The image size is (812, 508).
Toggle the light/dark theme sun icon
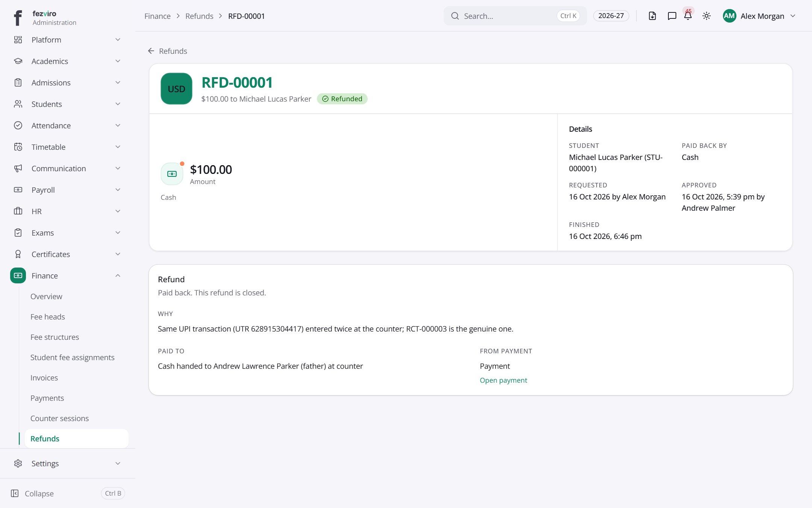706,16
